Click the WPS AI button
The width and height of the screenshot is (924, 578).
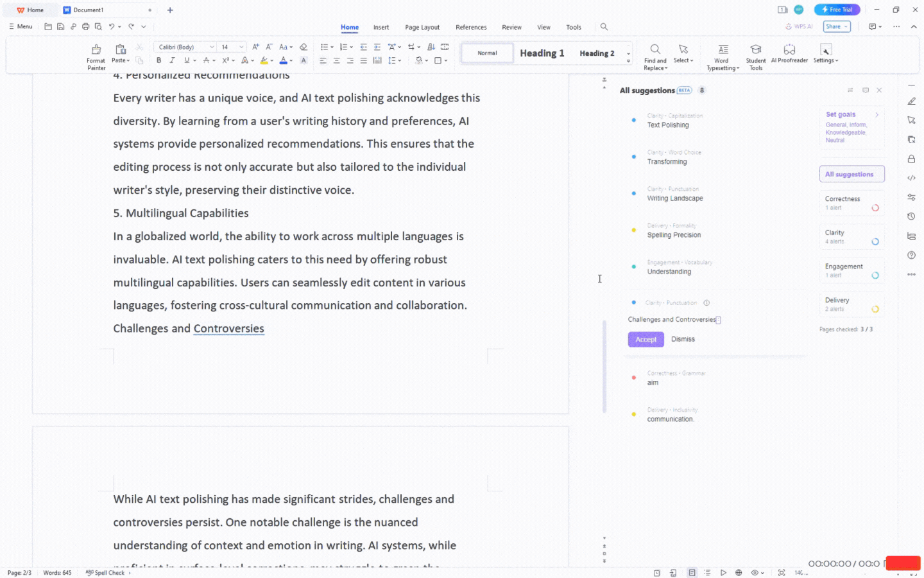point(799,26)
